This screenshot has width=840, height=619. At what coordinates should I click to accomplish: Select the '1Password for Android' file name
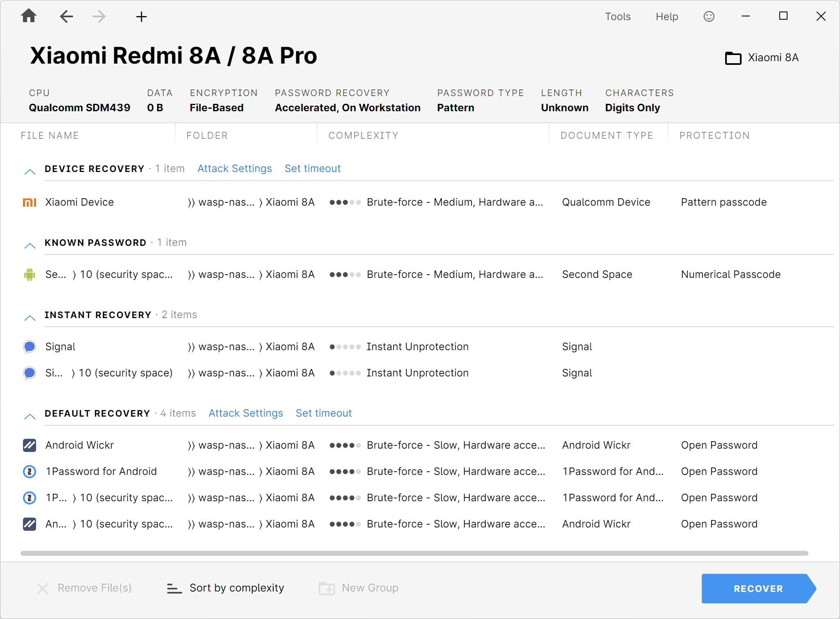[101, 472]
